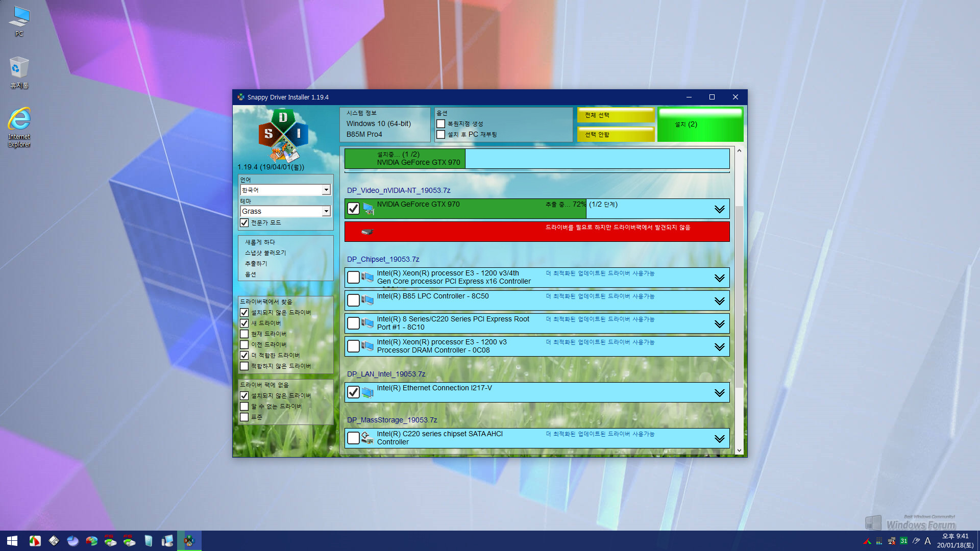Viewport: 980px width, 551px height.
Task: Check the C220 SATA AHCI Controller driver checkbox
Action: coord(353,438)
